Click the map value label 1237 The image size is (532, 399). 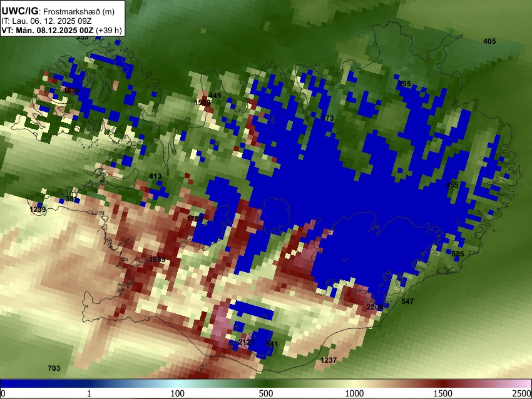[329, 360]
